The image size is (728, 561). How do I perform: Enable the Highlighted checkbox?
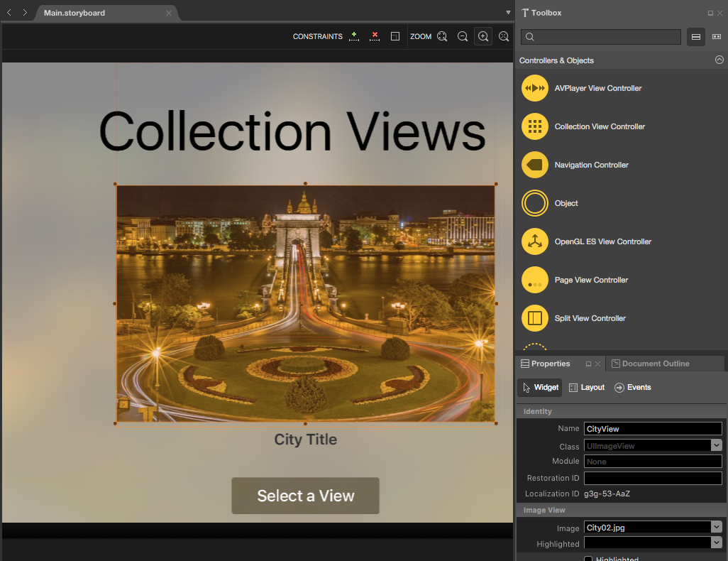tap(588, 559)
